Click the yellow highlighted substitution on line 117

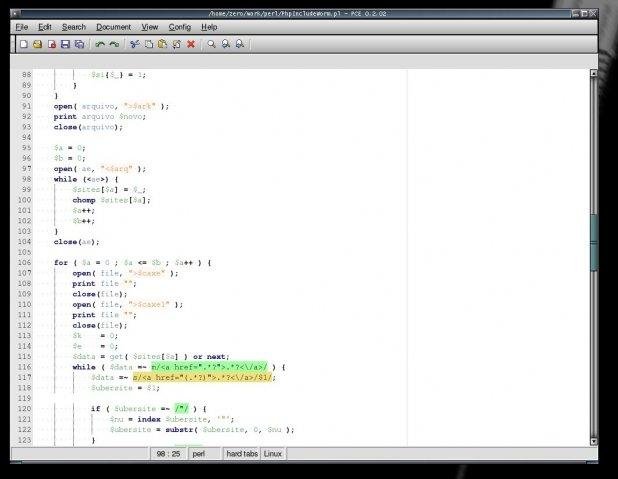(x=202, y=377)
